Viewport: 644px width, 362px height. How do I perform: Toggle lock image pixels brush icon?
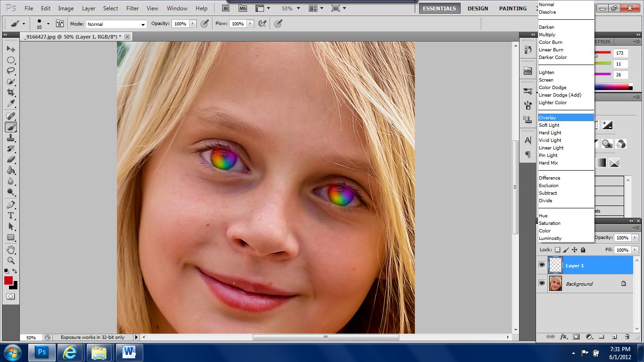point(566,250)
